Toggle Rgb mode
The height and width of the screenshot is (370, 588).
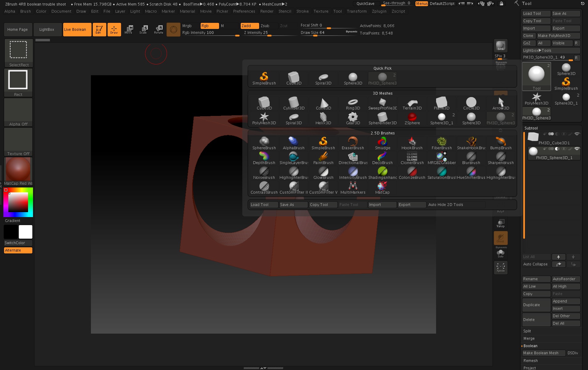[x=210, y=26]
